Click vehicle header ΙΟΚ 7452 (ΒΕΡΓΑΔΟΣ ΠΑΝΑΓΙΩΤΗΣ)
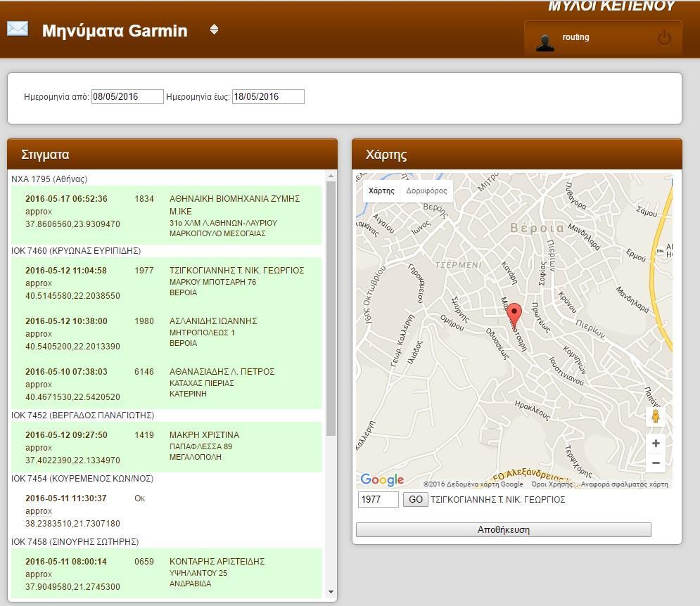 (82, 415)
